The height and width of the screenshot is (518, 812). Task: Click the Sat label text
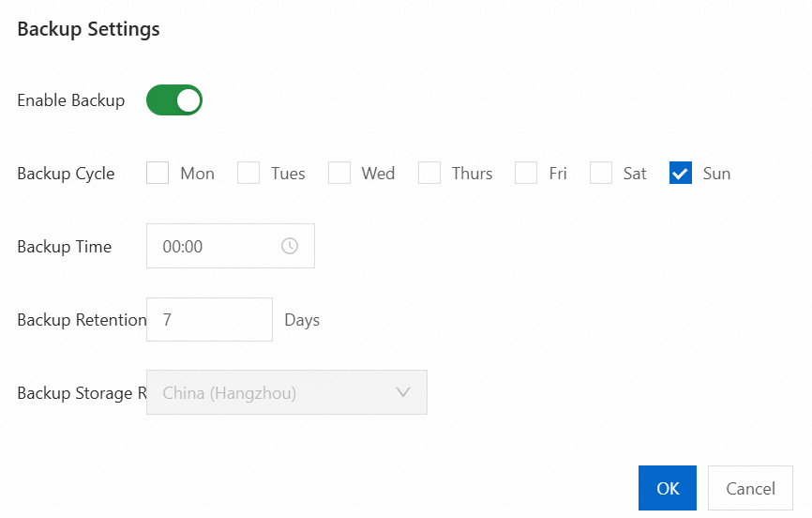[635, 174]
